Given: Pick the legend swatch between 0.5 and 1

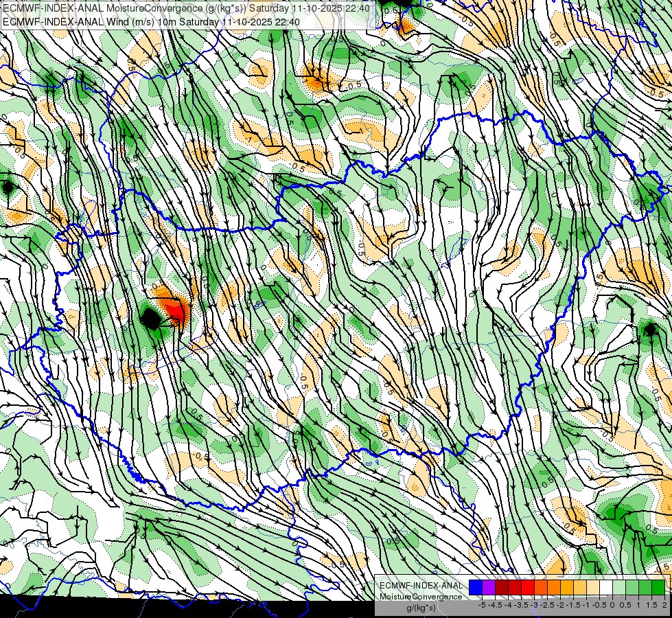Looking at the screenshot, I should 632,588.
